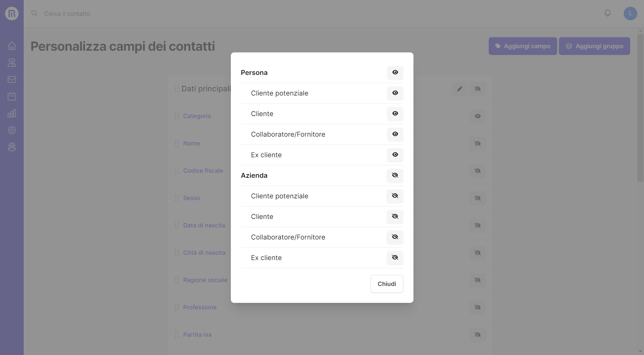Image resolution: width=644 pixels, height=355 pixels.
Task: Click the Aggiungi gruppo button
Action: (x=594, y=46)
